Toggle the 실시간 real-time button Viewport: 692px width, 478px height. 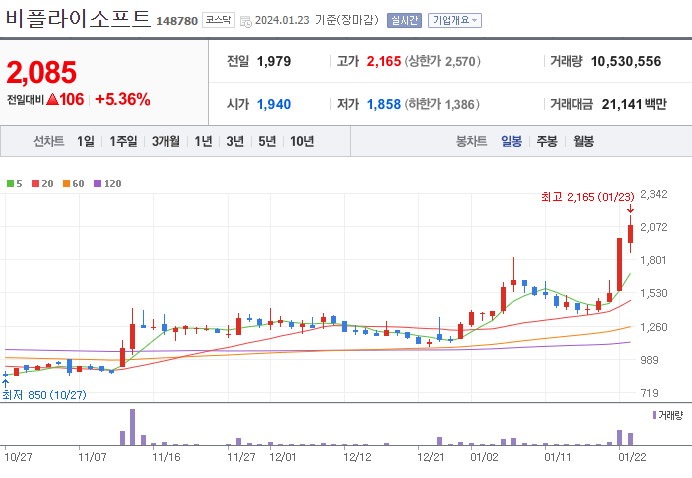(404, 20)
